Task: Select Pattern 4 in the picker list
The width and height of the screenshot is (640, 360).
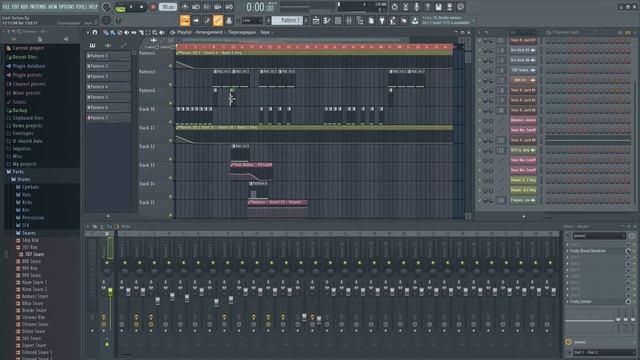Action: (x=108, y=87)
